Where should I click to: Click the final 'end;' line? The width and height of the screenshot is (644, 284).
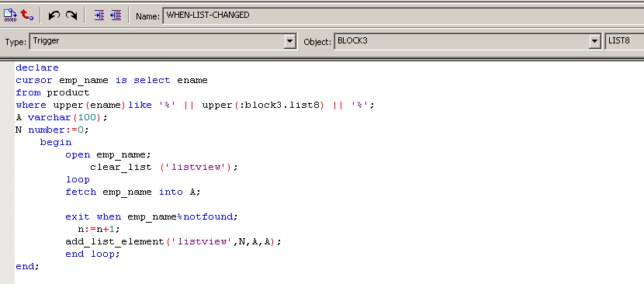pyautogui.click(x=27, y=266)
